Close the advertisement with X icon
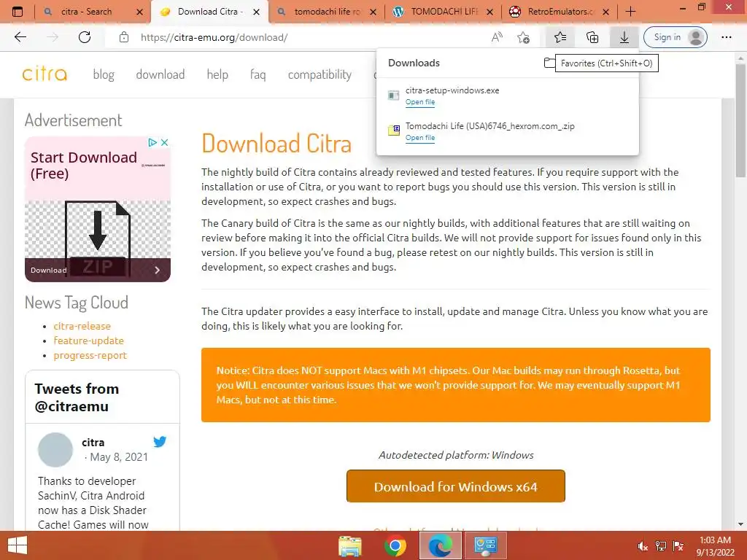747x560 pixels. click(x=164, y=142)
